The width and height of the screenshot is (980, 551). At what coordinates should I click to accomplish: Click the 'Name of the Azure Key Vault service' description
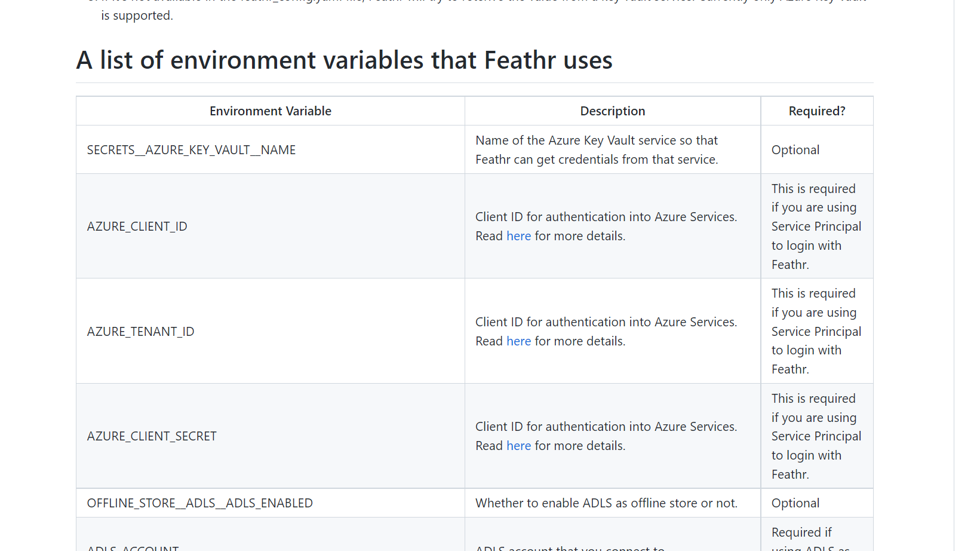coord(597,150)
